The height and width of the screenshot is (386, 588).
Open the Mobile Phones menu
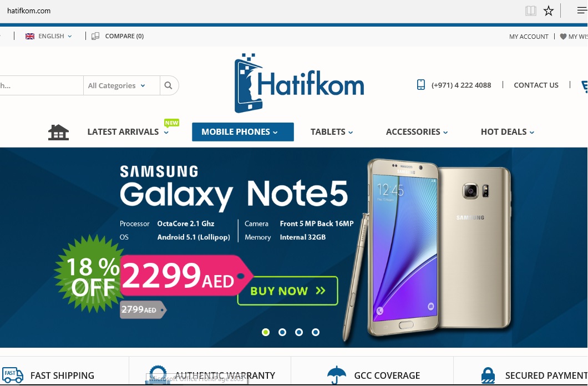click(x=242, y=132)
